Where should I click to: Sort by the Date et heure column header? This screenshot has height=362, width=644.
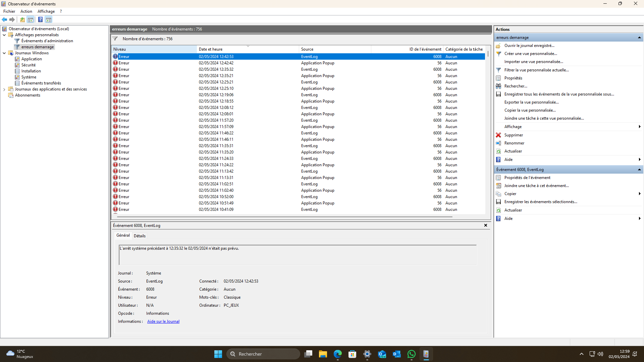pos(248,49)
